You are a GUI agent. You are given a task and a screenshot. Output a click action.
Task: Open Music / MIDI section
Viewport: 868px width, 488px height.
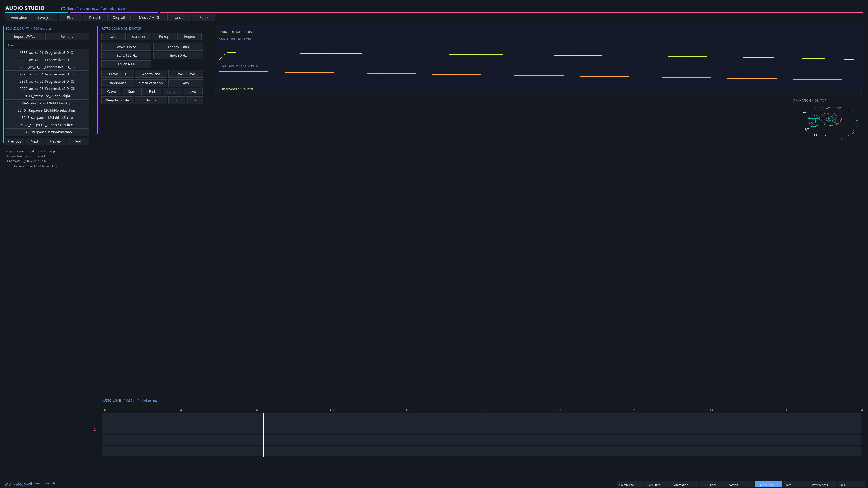tap(149, 18)
